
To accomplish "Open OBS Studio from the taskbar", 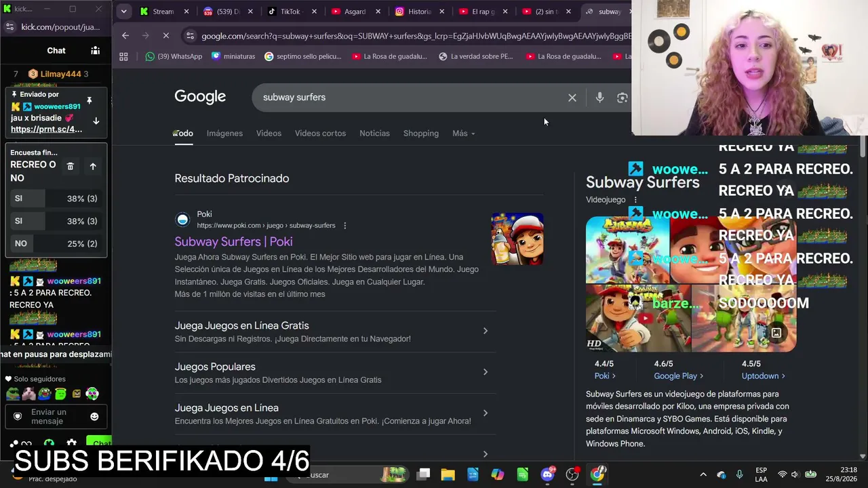I will (572, 474).
